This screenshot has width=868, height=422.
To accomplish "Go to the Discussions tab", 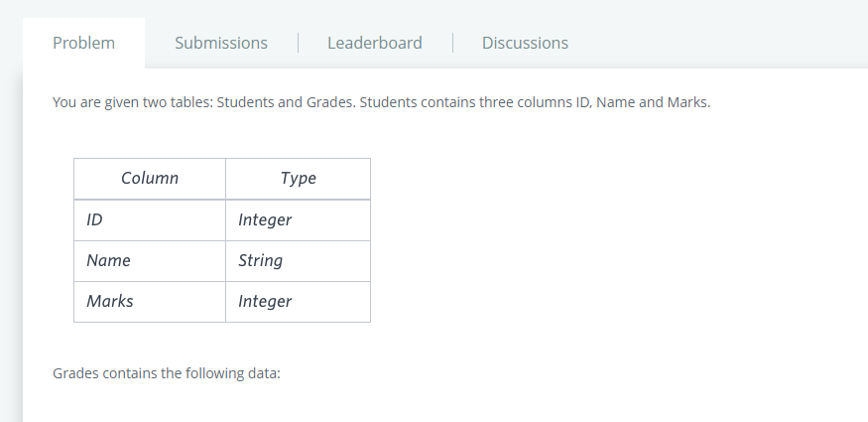I will [525, 43].
